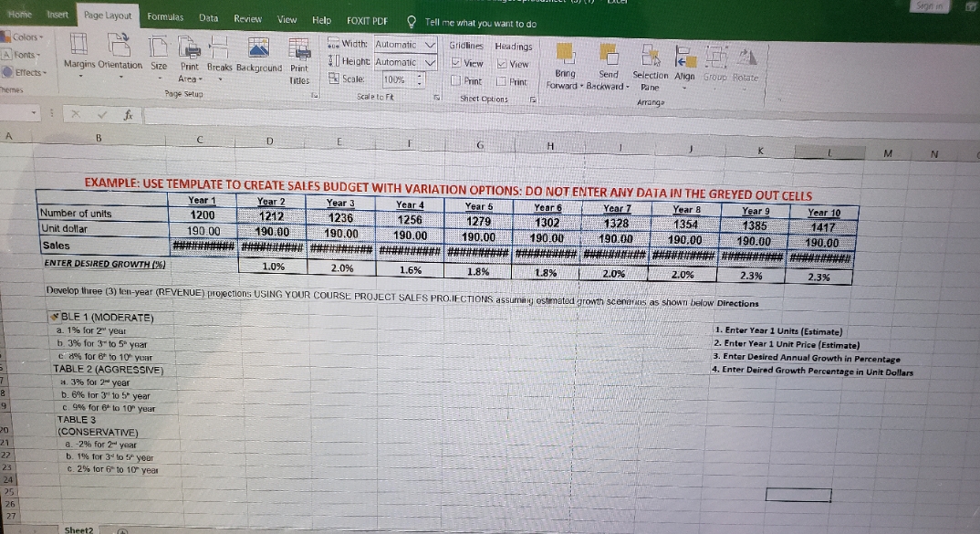Expand Bring Forward dropdown arrow
The height and width of the screenshot is (534, 980).
point(582,86)
